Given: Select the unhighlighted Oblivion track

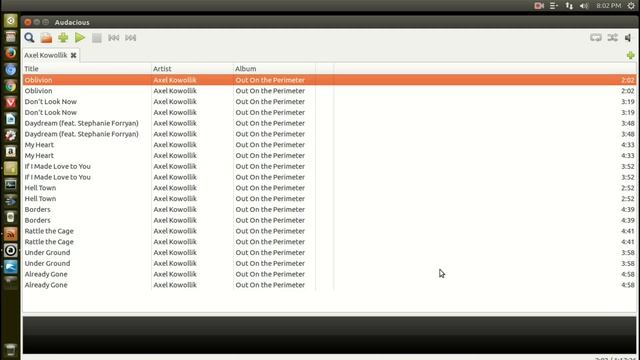Looking at the screenshot, I should 329,91.
